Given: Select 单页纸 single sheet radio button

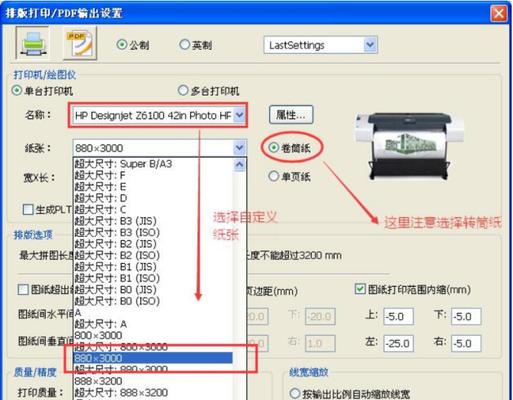Looking at the screenshot, I should click(x=274, y=176).
